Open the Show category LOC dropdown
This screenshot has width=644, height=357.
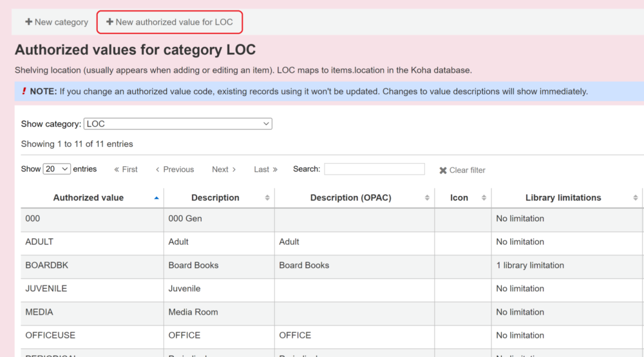coord(178,124)
